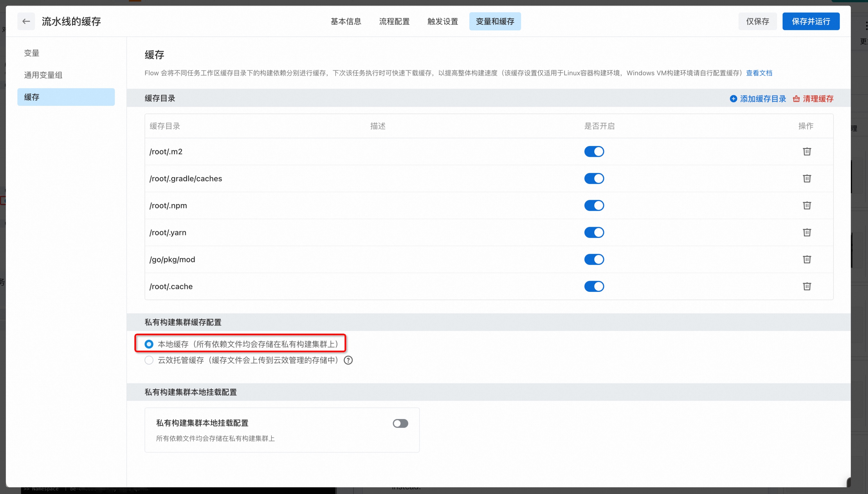Open 缓存 in left sidebar
Viewport: 868px width, 494px height.
[66, 97]
